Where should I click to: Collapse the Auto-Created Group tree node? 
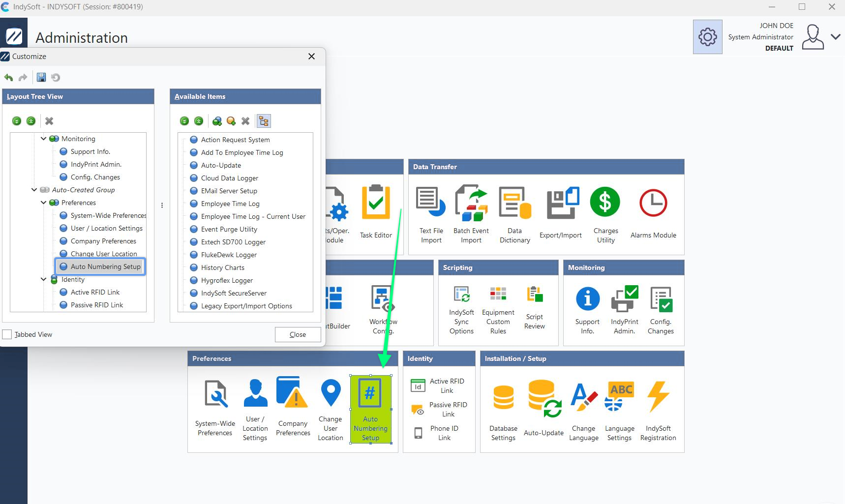point(34,190)
